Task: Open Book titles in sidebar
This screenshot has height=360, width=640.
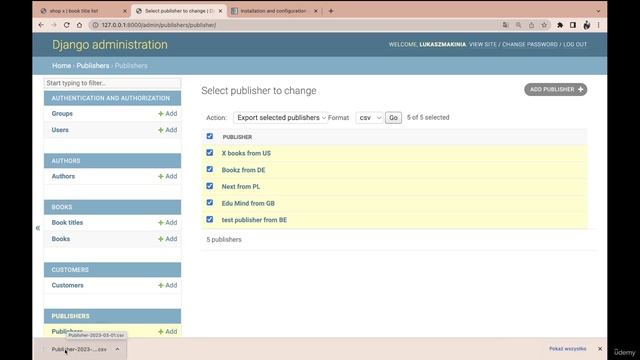Action: point(67,222)
